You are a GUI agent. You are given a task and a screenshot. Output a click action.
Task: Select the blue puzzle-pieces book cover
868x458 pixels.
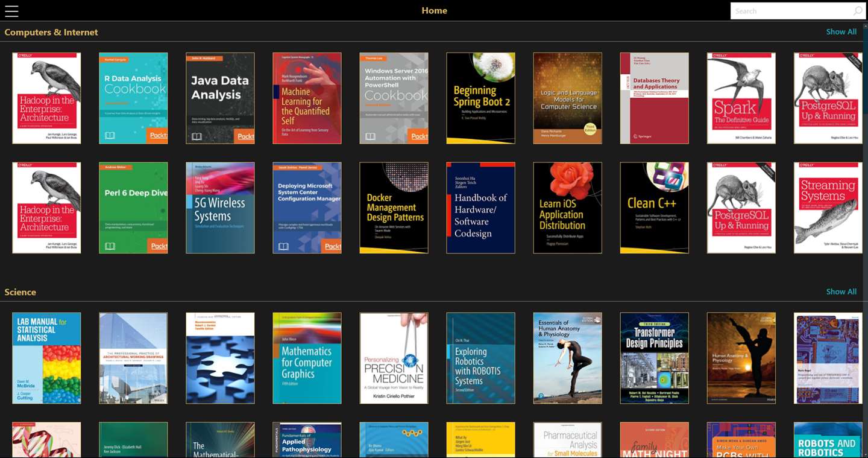(x=220, y=358)
